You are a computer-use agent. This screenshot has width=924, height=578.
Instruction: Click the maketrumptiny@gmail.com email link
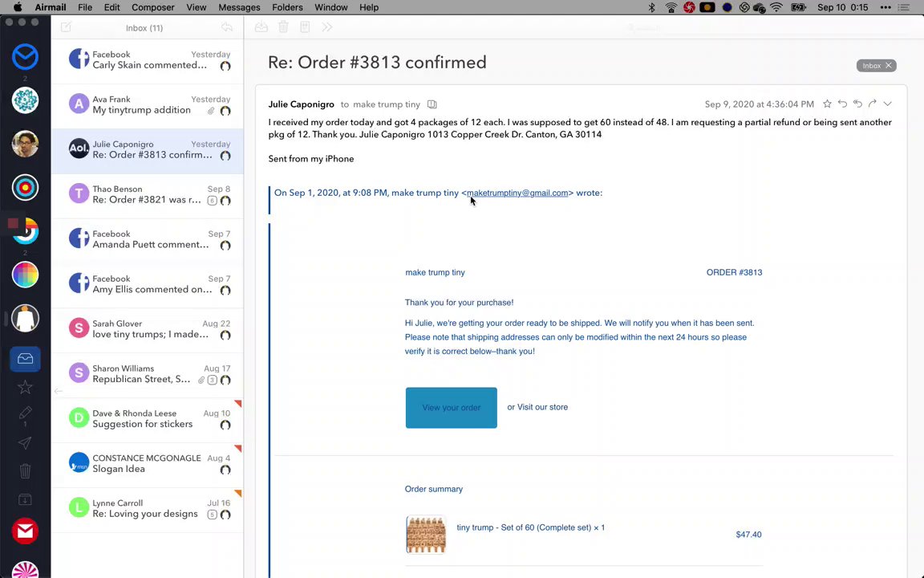pos(517,193)
